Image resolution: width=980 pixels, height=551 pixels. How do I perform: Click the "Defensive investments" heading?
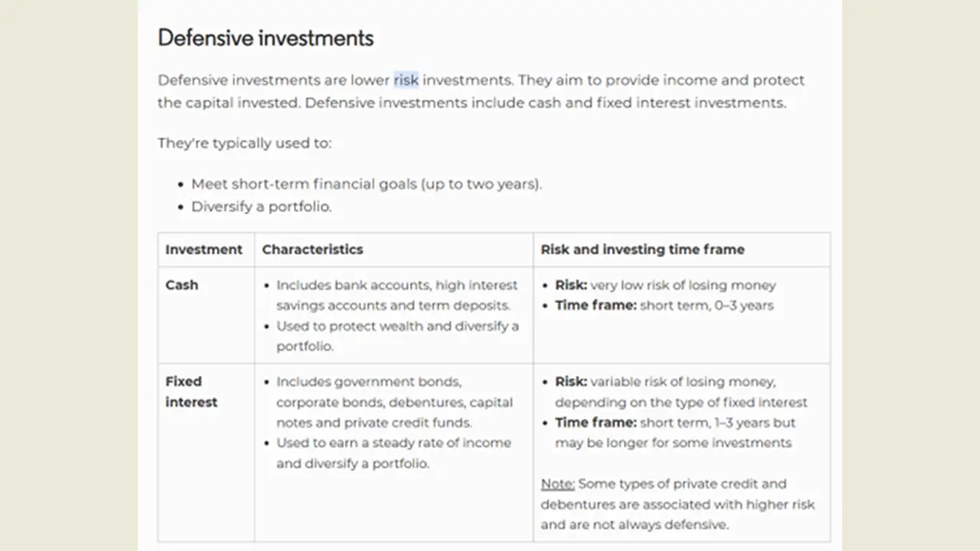coord(265,38)
